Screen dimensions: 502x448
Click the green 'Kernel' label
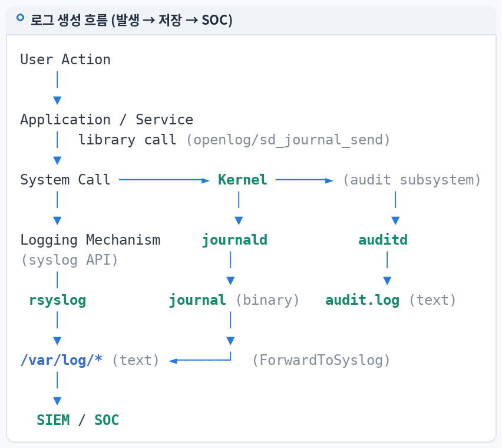click(243, 180)
